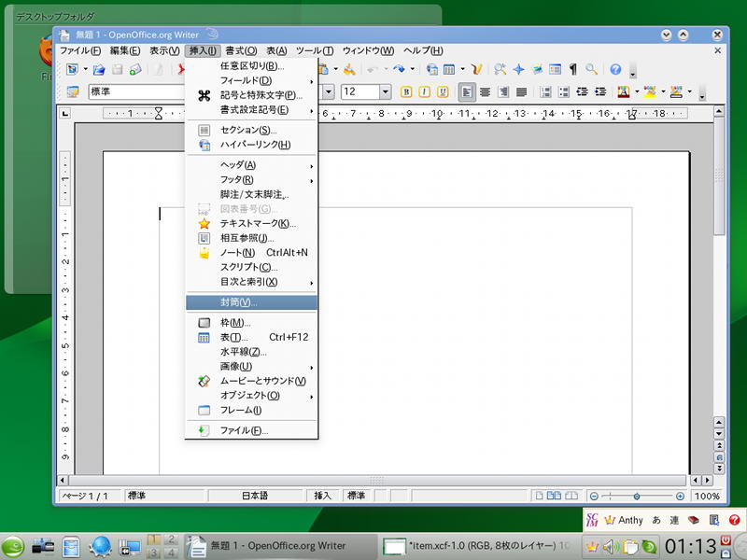Click item.xcf GIMP taskbar button
Viewport: 747px width, 560px height.
coord(478,546)
